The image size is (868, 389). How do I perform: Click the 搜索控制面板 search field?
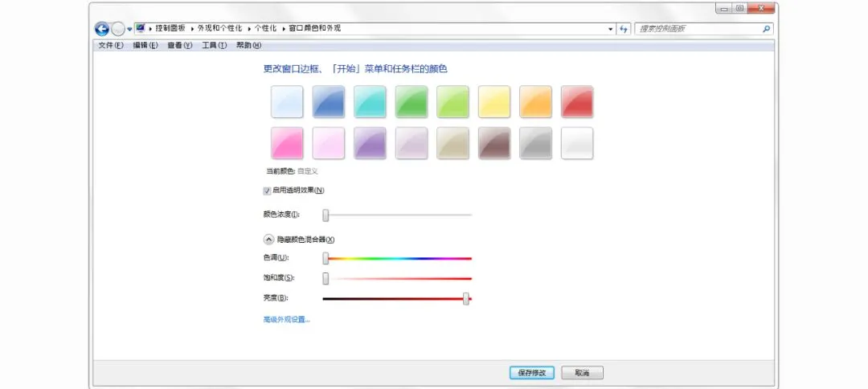point(703,29)
